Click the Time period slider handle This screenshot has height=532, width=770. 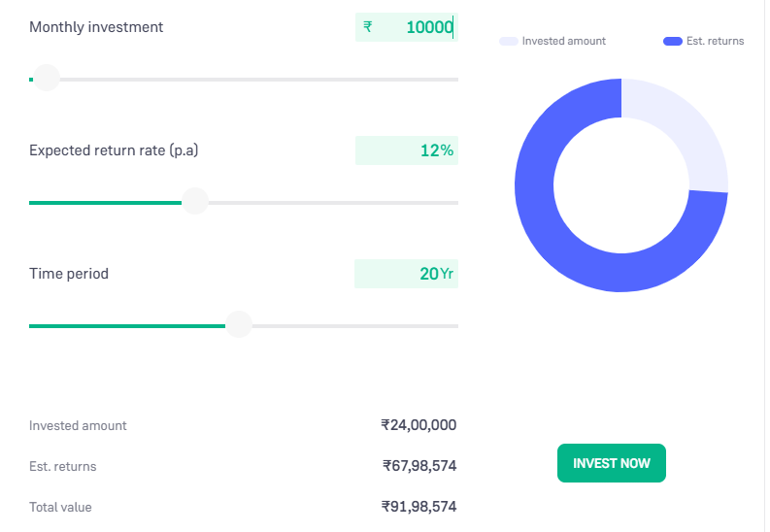pos(238,325)
